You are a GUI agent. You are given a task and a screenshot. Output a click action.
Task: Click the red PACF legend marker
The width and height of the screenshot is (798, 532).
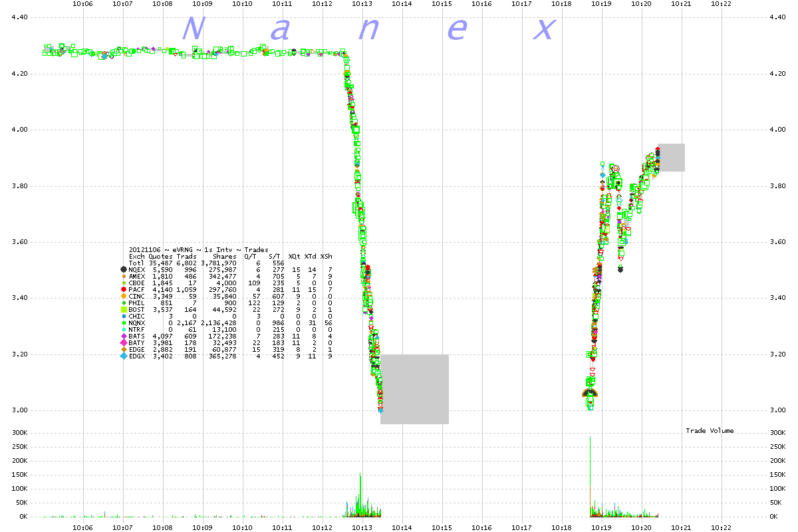click(124, 291)
